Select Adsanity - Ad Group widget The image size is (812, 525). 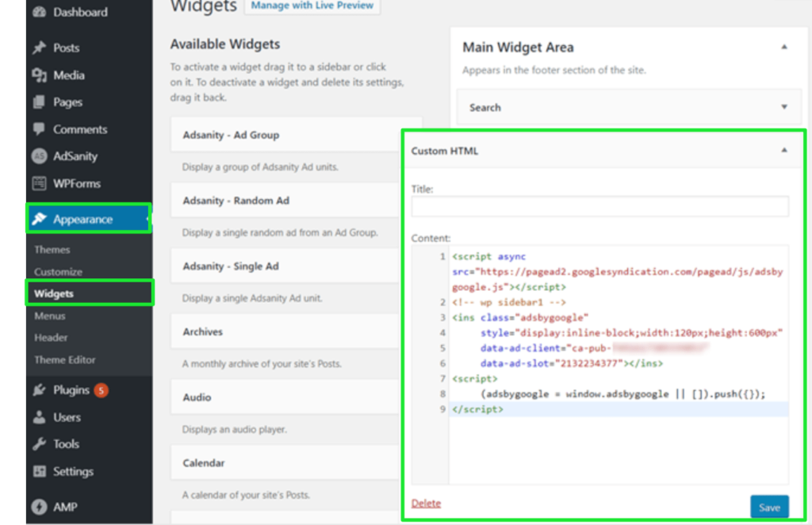pyautogui.click(x=296, y=135)
